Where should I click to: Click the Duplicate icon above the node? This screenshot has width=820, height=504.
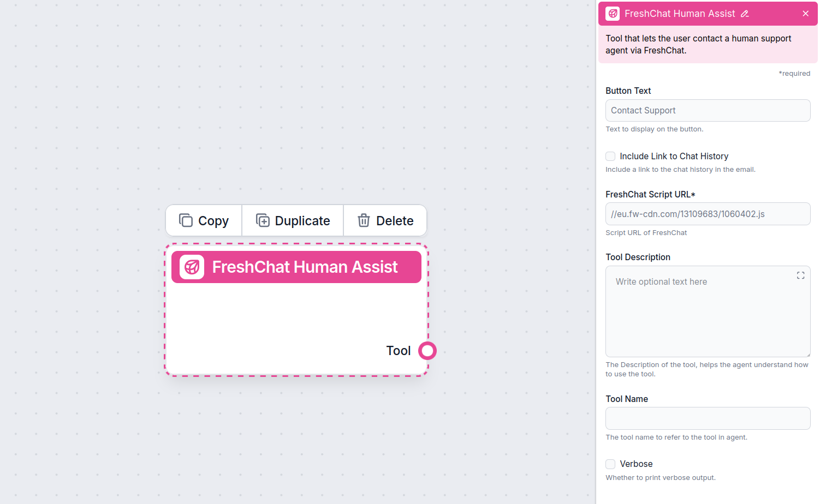[264, 220]
